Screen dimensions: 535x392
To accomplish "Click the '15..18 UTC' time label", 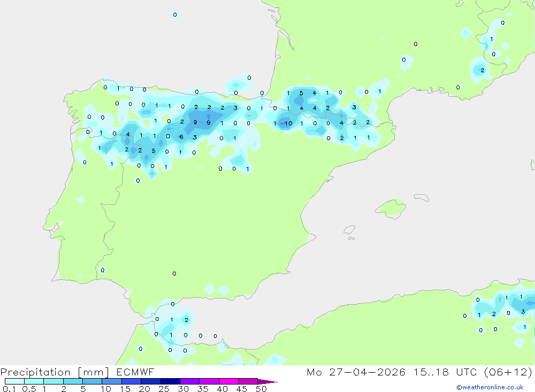I will tap(445, 372).
